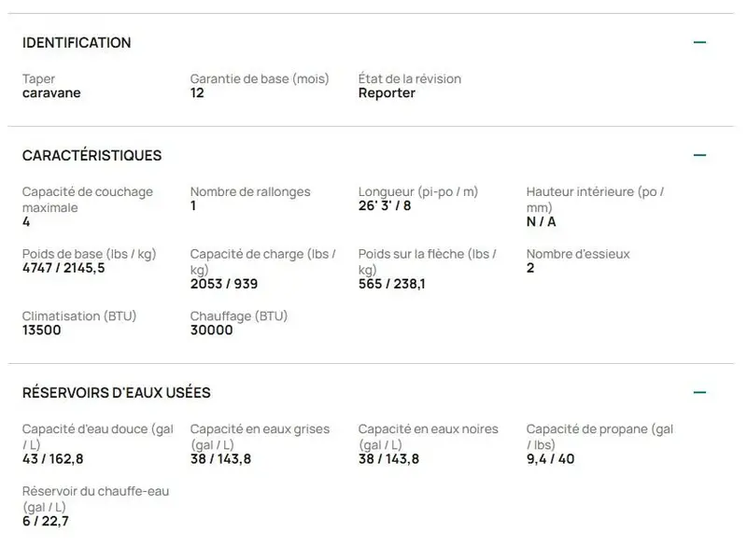Viewport: 747px width, 560px height.
Task: Select the 'caravane' type value
Action: coord(51,92)
